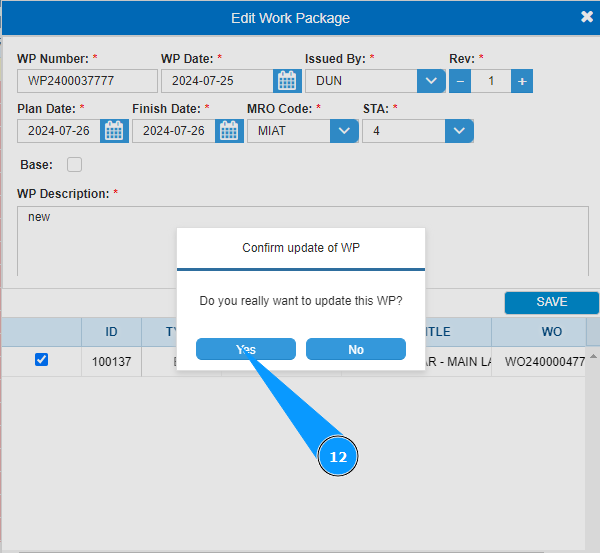The image size is (600, 553).
Task: Increase the Rev value with plus
Action: click(522, 81)
